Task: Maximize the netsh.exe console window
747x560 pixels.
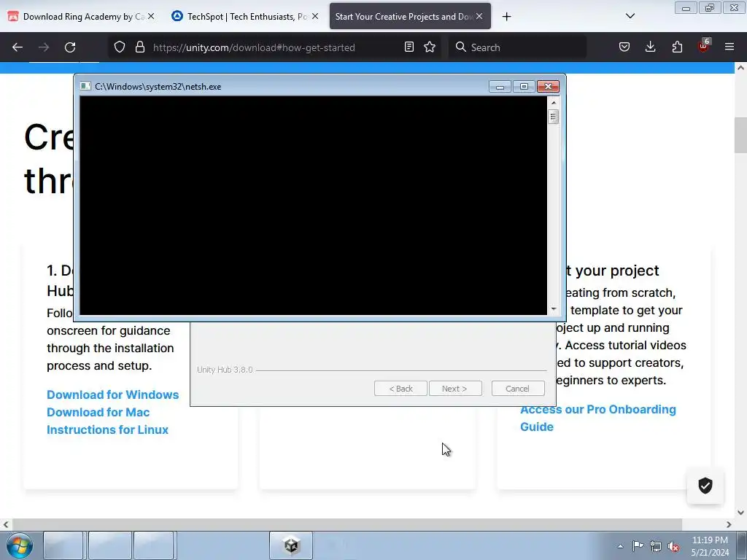Action: coord(524,86)
